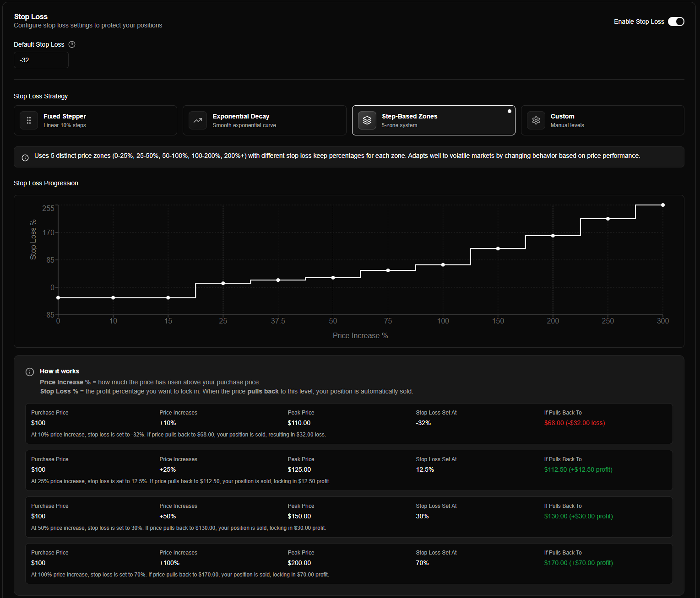Select the Exponential Decay strategy option
The width and height of the screenshot is (700, 598).
pyautogui.click(x=264, y=120)
